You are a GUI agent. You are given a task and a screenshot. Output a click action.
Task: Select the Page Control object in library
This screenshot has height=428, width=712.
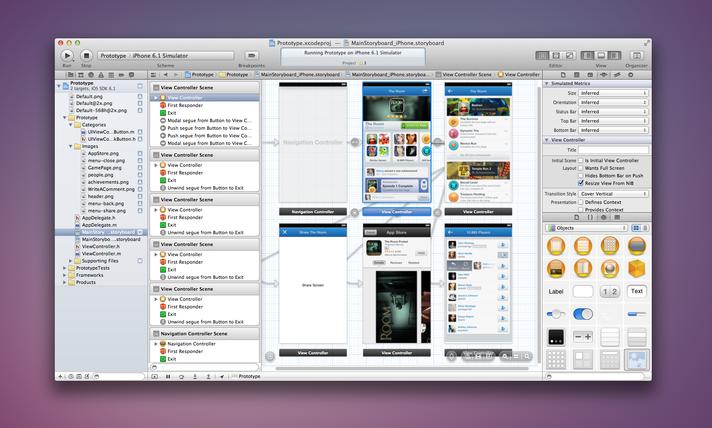click(x=556, y=337)
